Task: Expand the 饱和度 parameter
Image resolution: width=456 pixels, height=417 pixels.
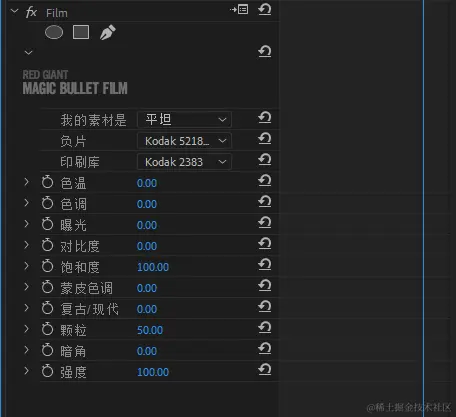Action: (x=27, y=266)
